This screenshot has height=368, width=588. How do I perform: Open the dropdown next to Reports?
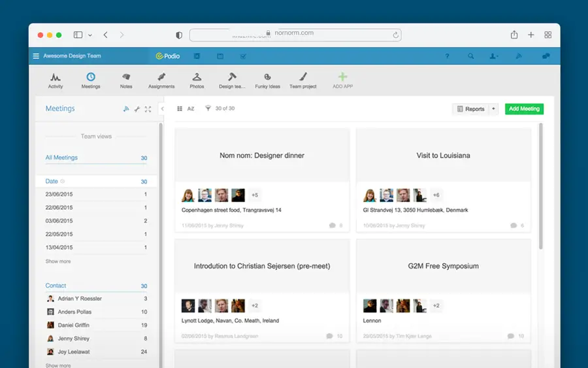pos(493,109)
